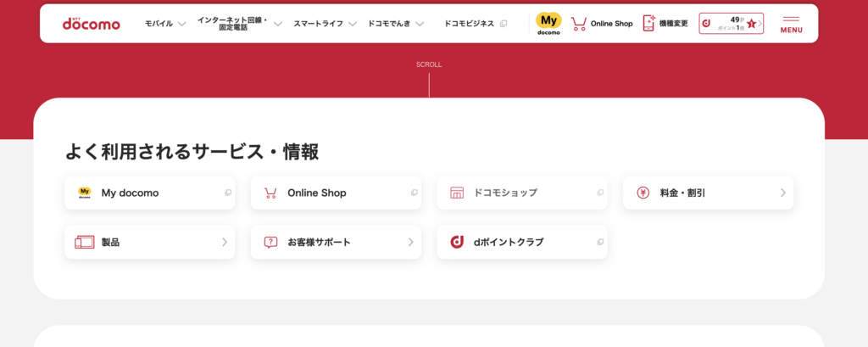The image size is (868, 347).
Task: Click the お客様サポート help icon
Action: tap(270, 242)
